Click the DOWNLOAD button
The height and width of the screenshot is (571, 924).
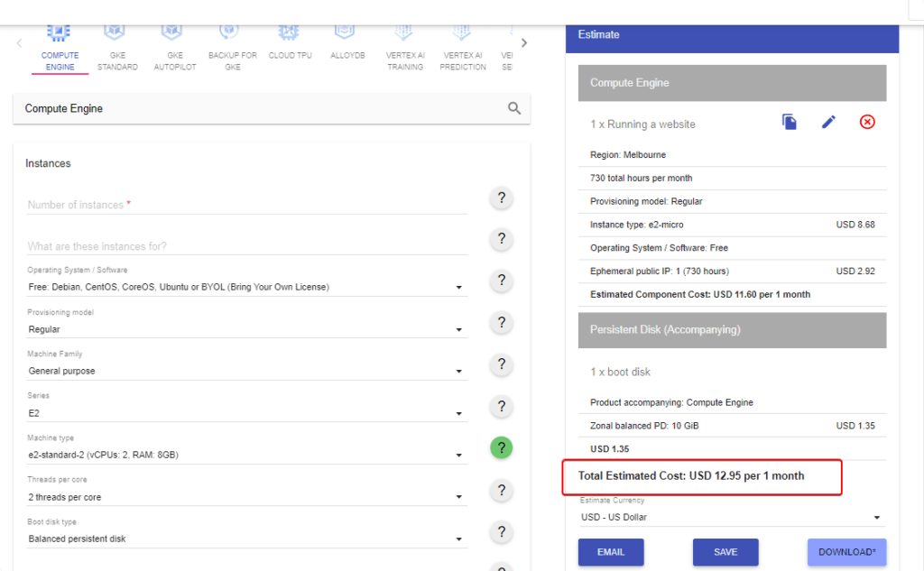click(x=846, y=551)
